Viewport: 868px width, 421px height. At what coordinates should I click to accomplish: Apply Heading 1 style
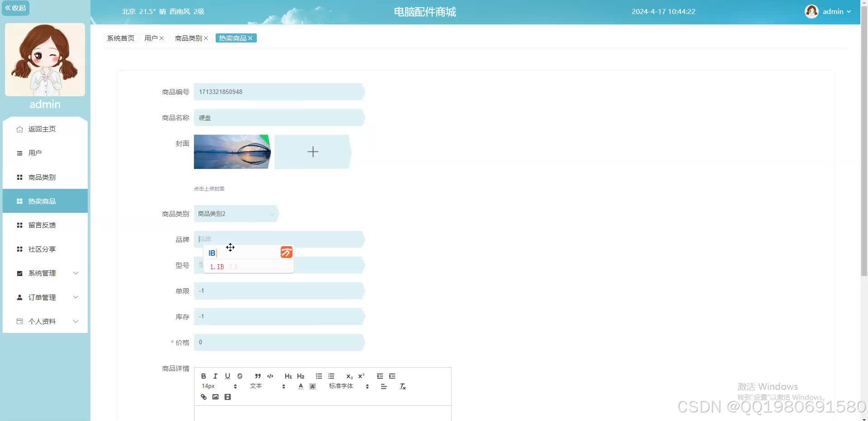(x=288, y=376)
